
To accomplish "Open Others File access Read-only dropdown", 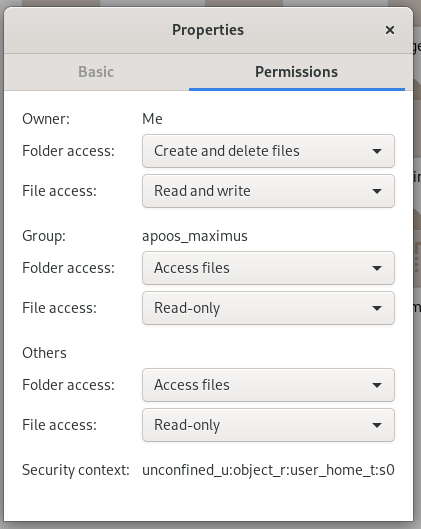I will pos(268,425).
